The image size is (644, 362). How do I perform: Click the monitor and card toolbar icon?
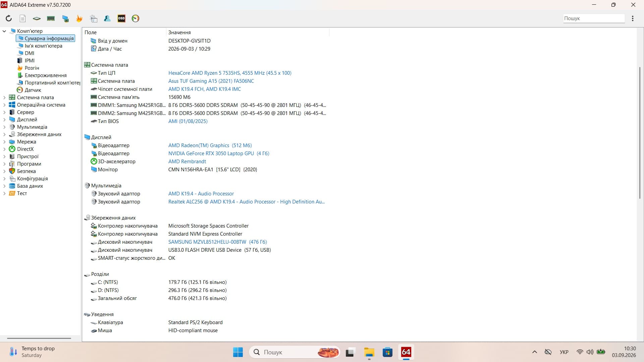pos(65,18)
